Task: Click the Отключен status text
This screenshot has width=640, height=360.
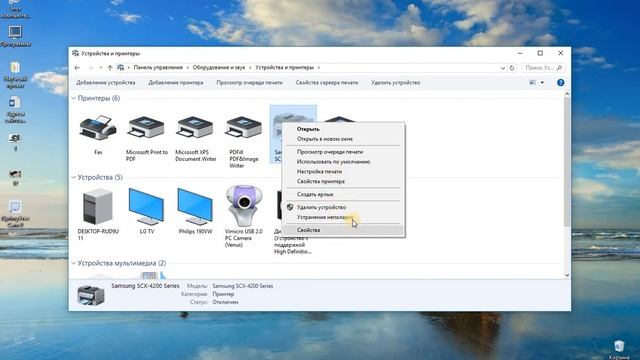Action: pyautogui.click(x=225, y=302)
